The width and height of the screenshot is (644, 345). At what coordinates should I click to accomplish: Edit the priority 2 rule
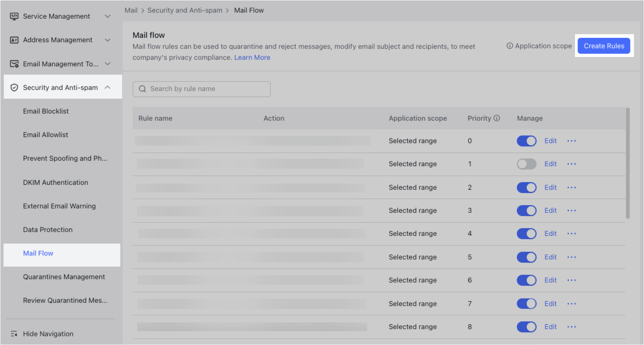tap(550, 187)
